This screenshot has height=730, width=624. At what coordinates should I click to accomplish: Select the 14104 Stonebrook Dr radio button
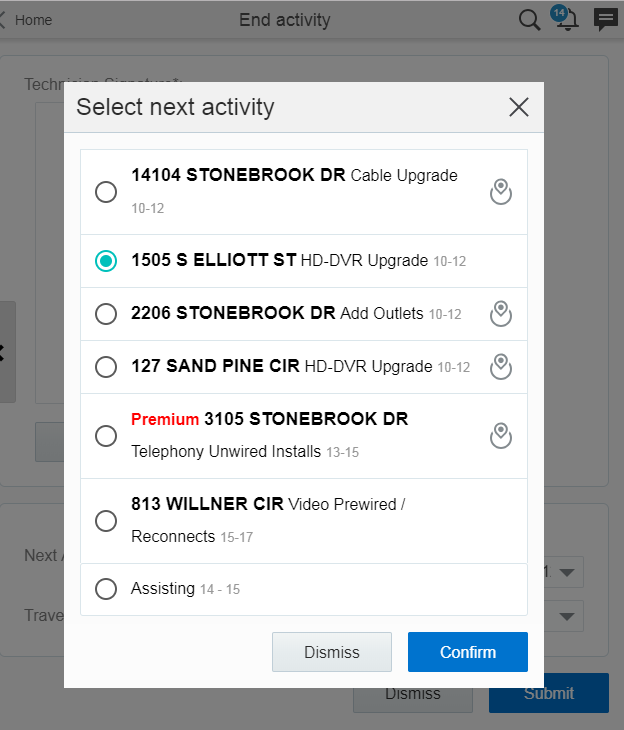(x=106, y=192)
